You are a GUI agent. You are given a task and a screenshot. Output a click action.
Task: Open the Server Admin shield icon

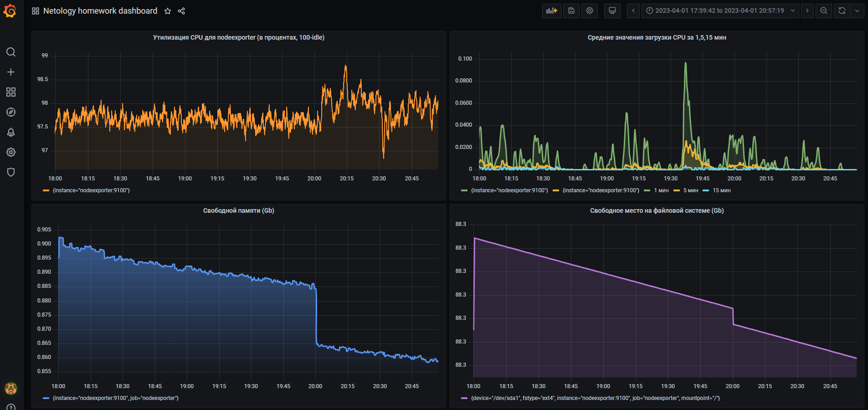(x=10, y=172)
